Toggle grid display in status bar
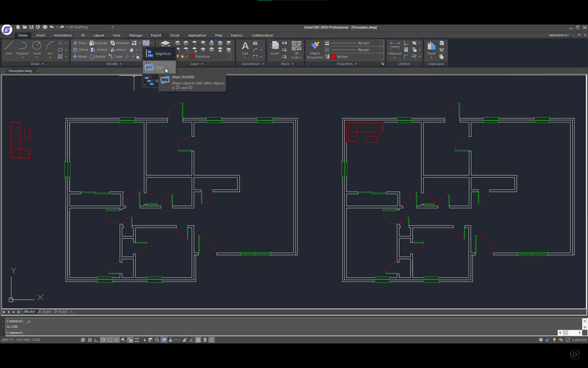This screenshot has width=588, height=368. (x=90, y=340)
